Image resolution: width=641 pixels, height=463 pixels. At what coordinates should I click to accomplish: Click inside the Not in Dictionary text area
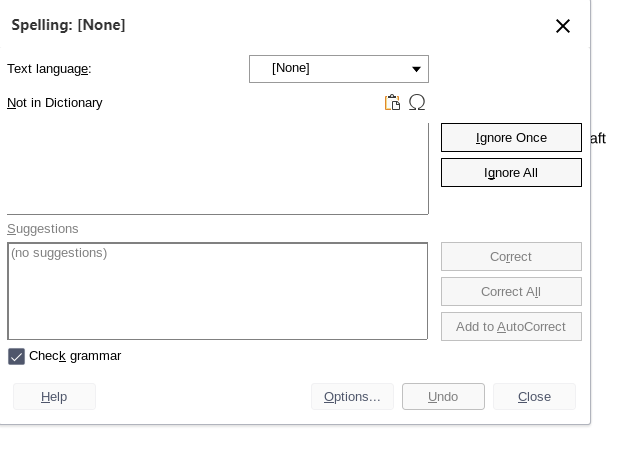coord(217,168)
